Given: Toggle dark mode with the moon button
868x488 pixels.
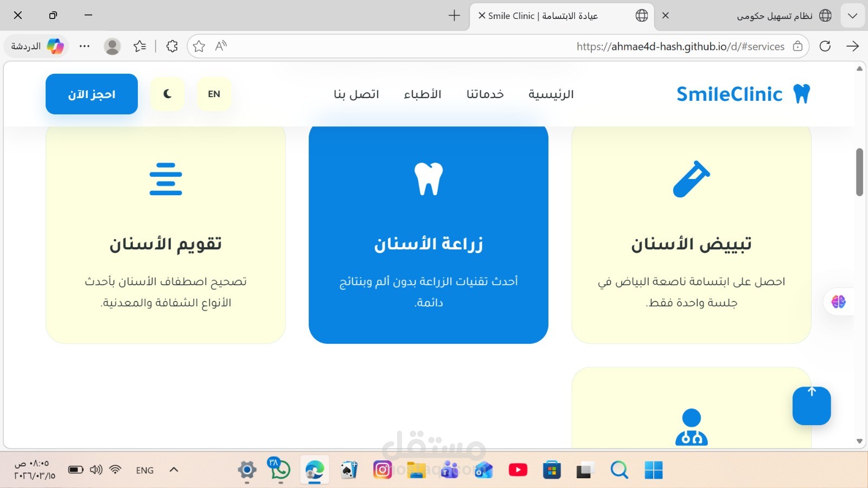Looking at the screenshot, I should click(167, 94).
